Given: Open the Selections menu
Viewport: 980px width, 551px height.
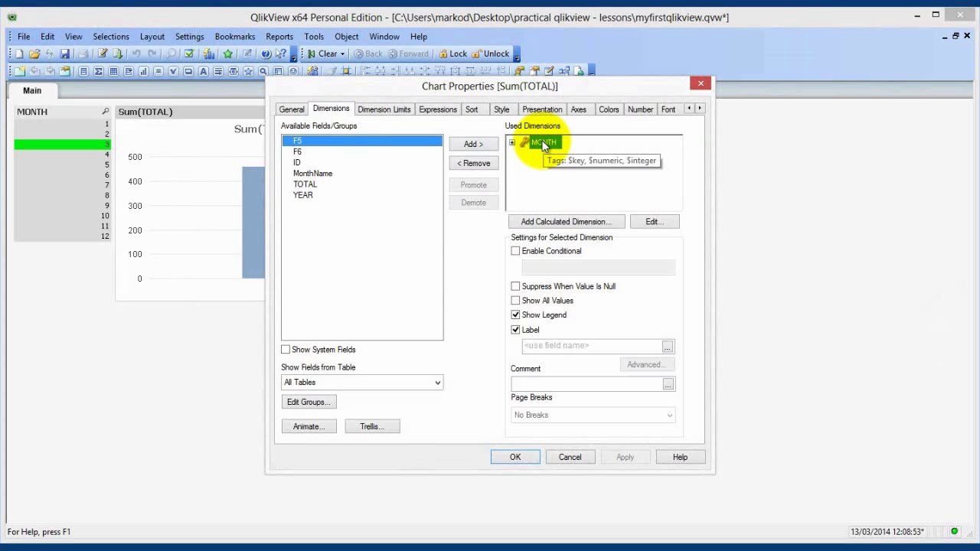Looking at the screenshot, I should tap(111, 37).
